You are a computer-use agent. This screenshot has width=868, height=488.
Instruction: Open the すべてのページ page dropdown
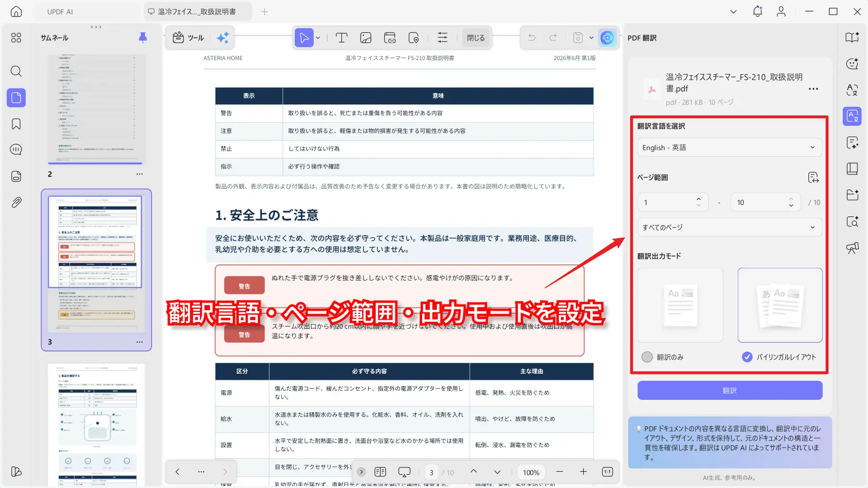pyautogui.click(x=730, y=227)
